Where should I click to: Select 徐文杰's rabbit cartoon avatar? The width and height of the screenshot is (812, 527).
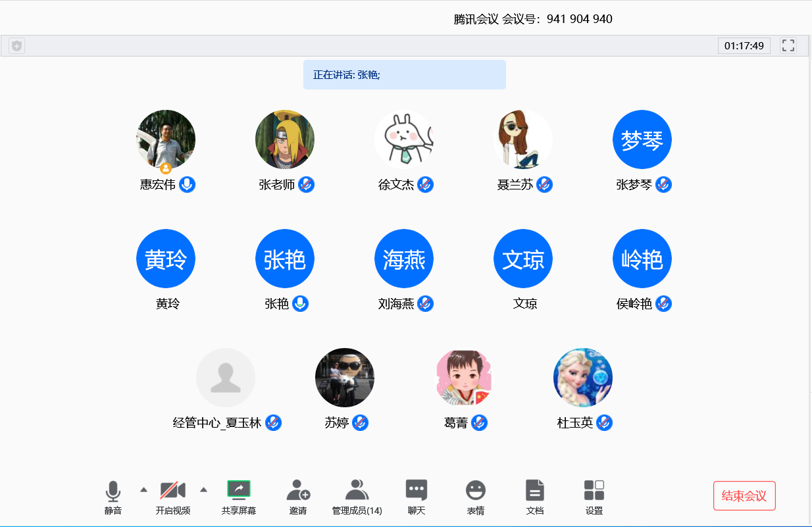coord(404,139)
